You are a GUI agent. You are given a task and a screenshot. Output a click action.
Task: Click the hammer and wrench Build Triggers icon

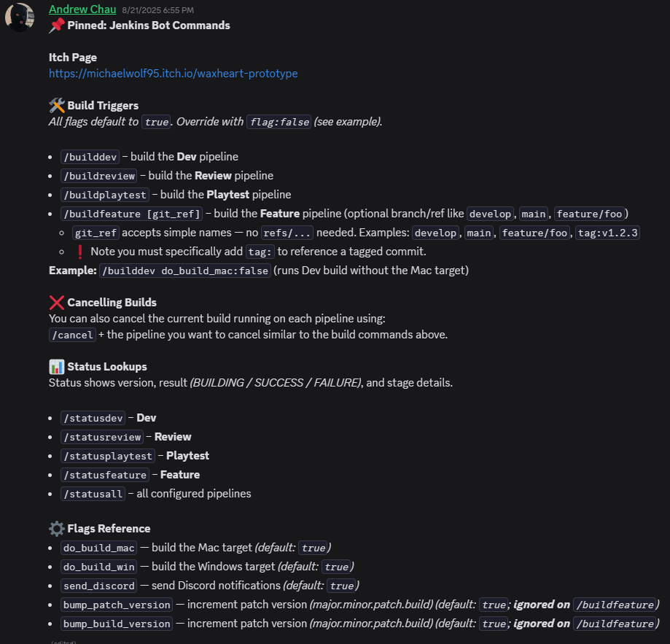pyautogui.click(x=56, y=105)
